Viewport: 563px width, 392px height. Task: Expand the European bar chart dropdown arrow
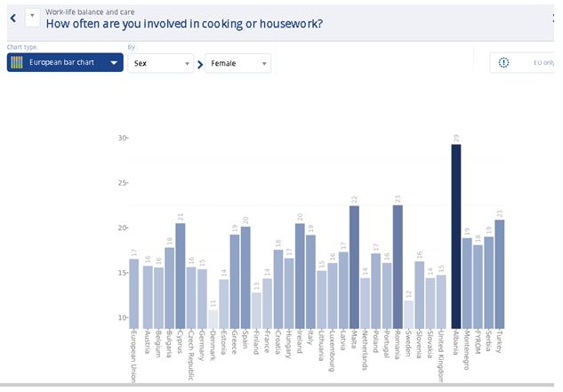coord(115,63)
